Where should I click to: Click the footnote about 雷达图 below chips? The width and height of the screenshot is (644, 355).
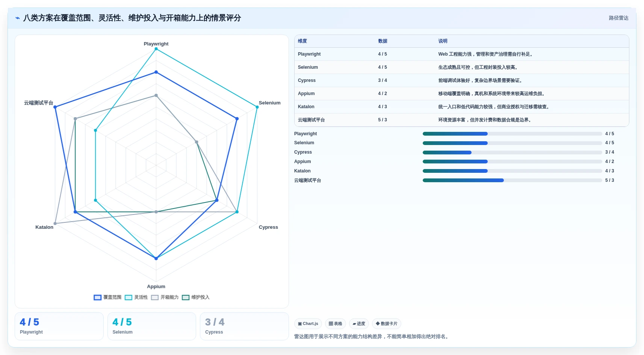pos(372,337)
